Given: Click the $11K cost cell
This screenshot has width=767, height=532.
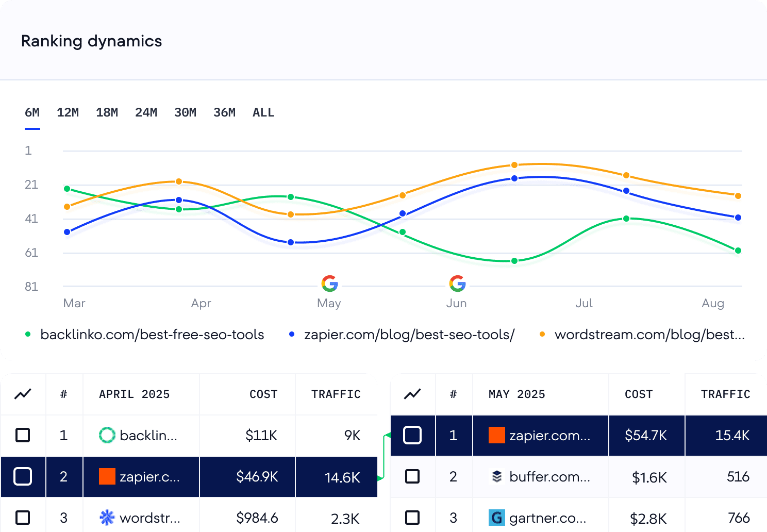Looking at the screenshot, I should coord(261,436).
